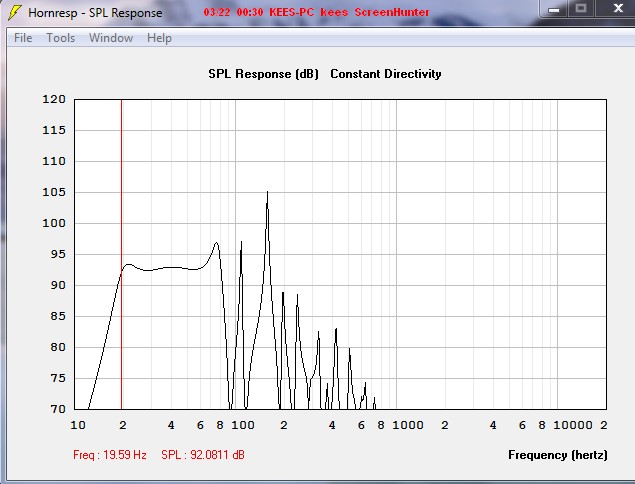This screenshot has width=635, height=484.
Task: Click the red ScreenHunter timestamp text
Action: pos(316,12)
